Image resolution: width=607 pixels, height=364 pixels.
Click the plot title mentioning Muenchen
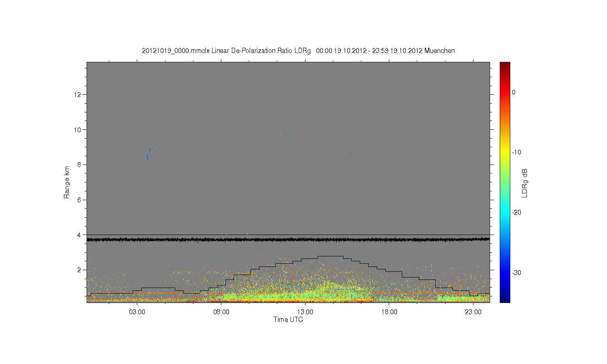point(298,51)
